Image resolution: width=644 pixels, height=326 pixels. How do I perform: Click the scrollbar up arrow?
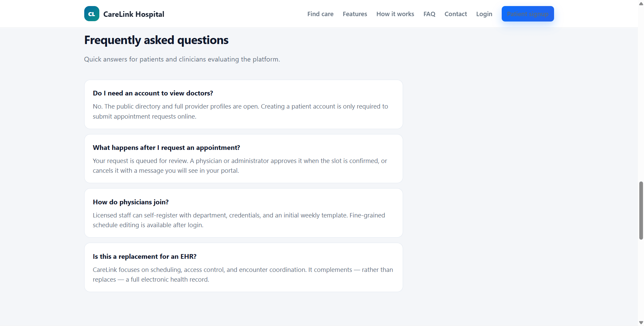point(641,3)
